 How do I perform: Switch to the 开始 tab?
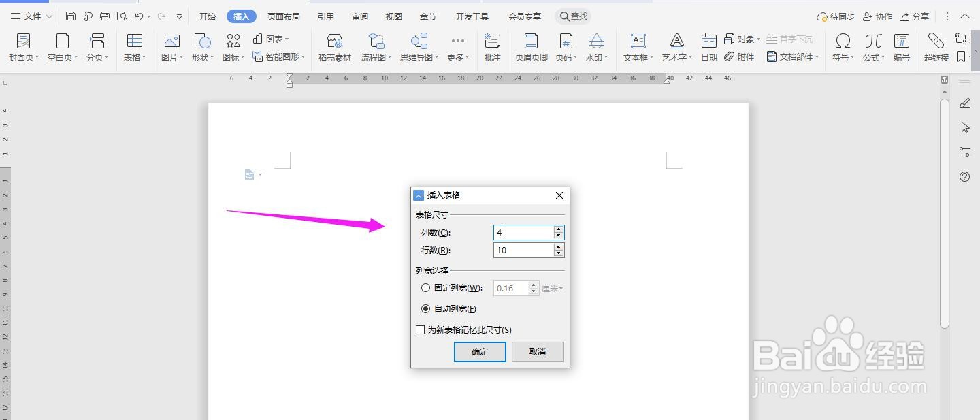pyautogui.click(x=208, y=16)
